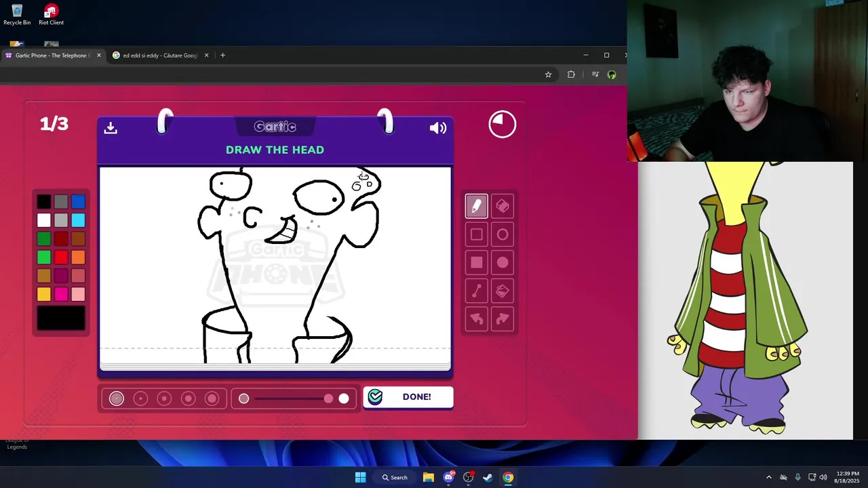Show hidden system tray icons chevron

point(768,477)
